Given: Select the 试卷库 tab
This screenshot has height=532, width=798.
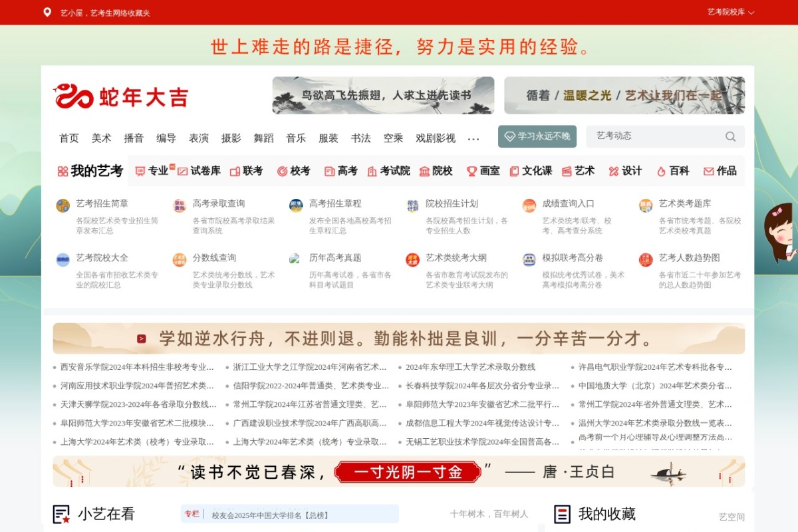Looking at the screenshot, I should tap(199, 171).
